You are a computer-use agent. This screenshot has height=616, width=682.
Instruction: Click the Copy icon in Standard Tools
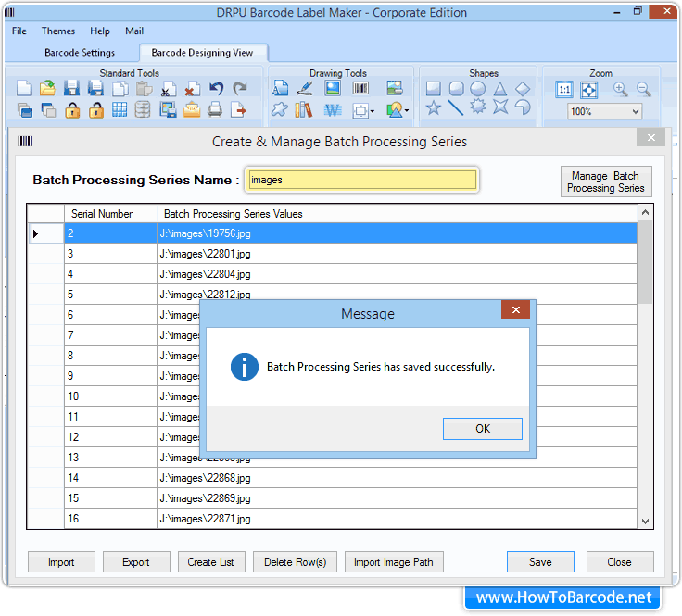(120, 88)
